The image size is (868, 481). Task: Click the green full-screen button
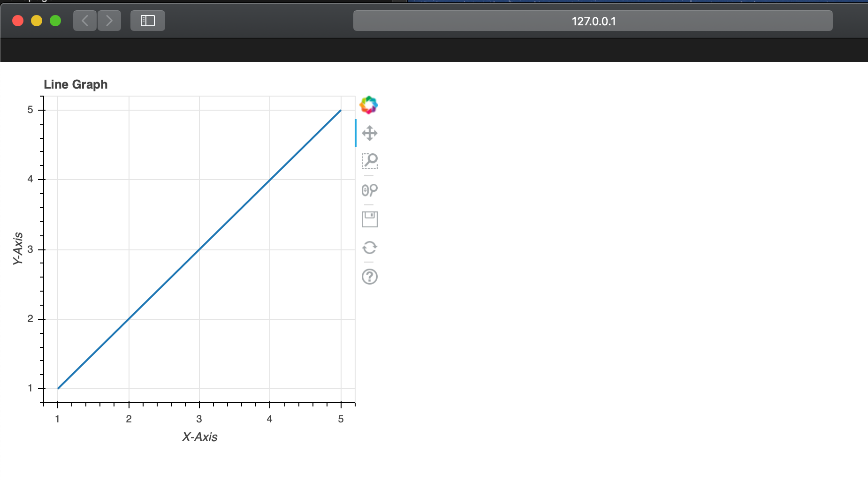(x=55, y=20)
